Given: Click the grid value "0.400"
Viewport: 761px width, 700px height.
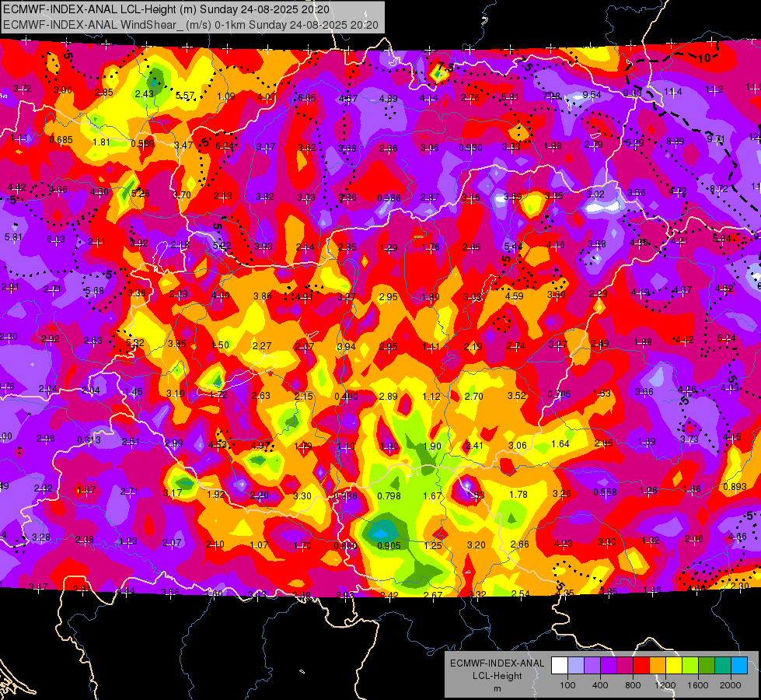Looking at the screenshot, I should (346, 397).
